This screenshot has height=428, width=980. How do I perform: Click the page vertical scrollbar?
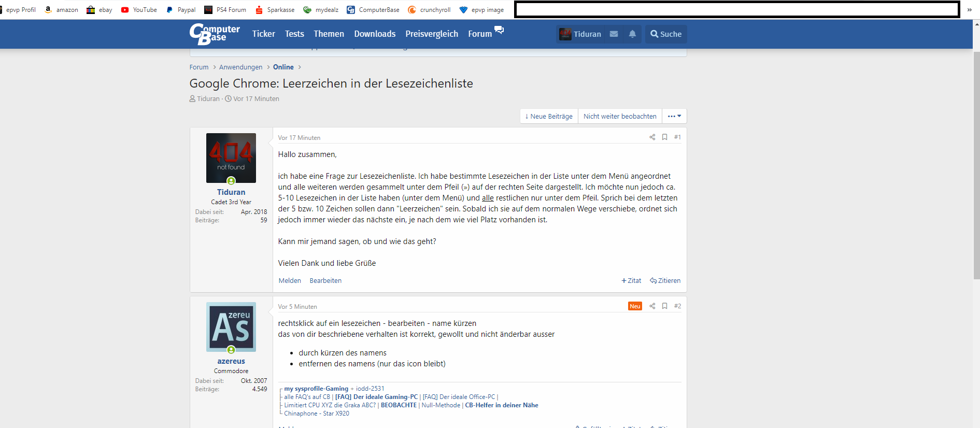tap(976, 166)
